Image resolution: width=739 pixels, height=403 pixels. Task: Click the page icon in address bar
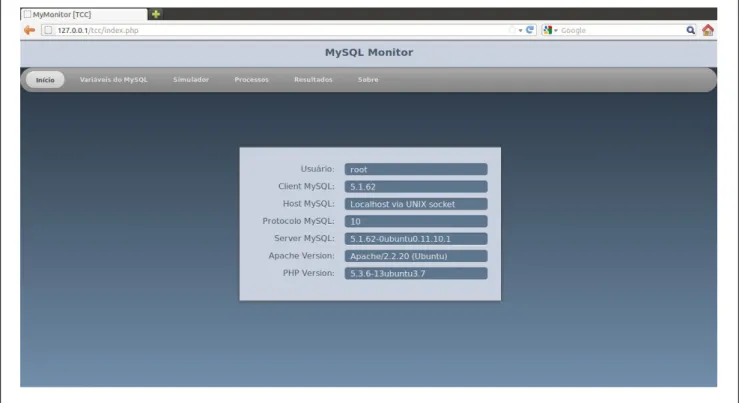[x=48, y=30]
